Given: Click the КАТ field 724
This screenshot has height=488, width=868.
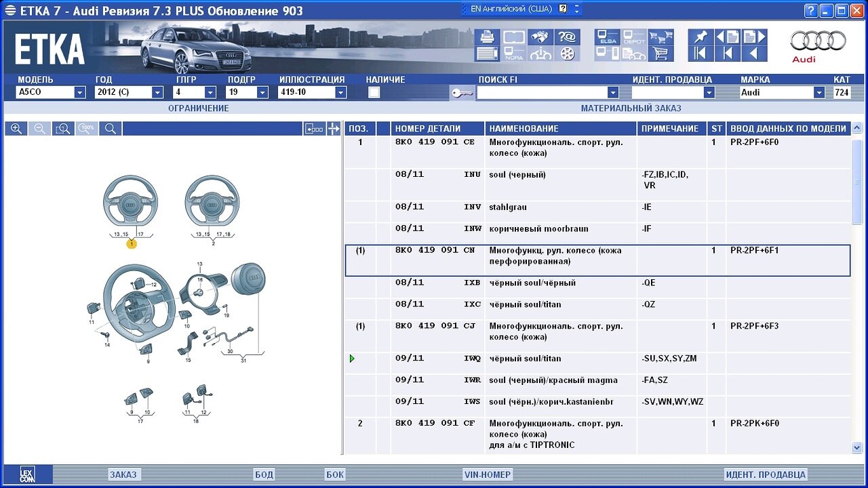Looking at the screenshot, I should click(x=842, y=93).
